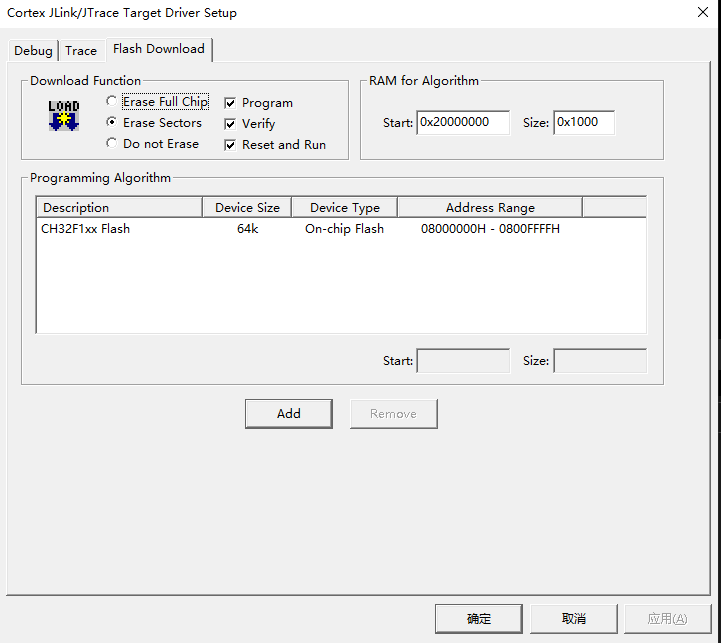
Task: Select Erase Sectors radio button
Action: (111, 123)
